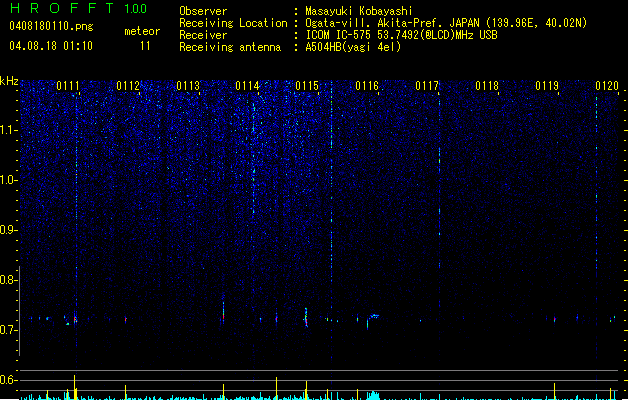Click the 0119 time marker
Screen dimensions: 629x400
tap(547, 86)
